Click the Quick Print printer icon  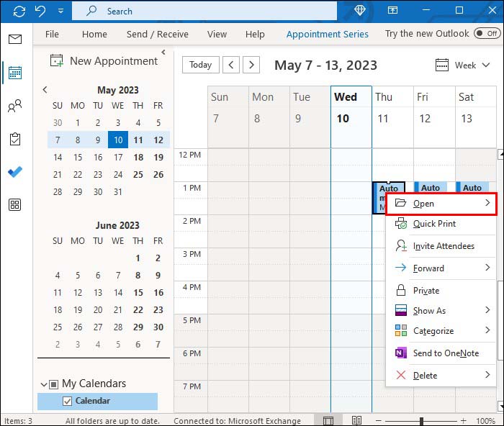click(x=401, y=223)
